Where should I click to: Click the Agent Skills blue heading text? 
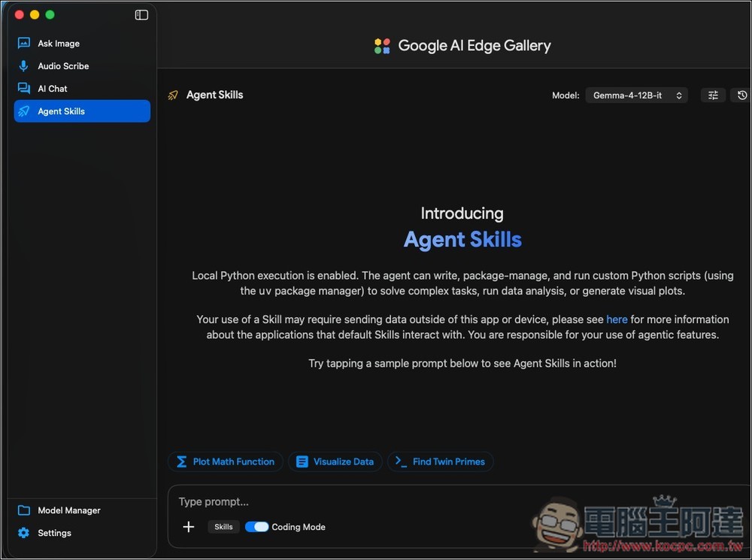tap(462, 239)
